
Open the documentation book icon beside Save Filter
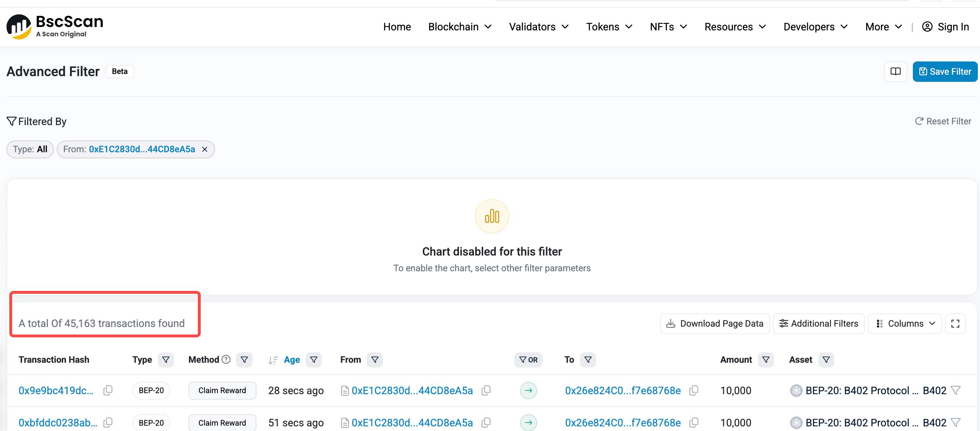(896, 71)
